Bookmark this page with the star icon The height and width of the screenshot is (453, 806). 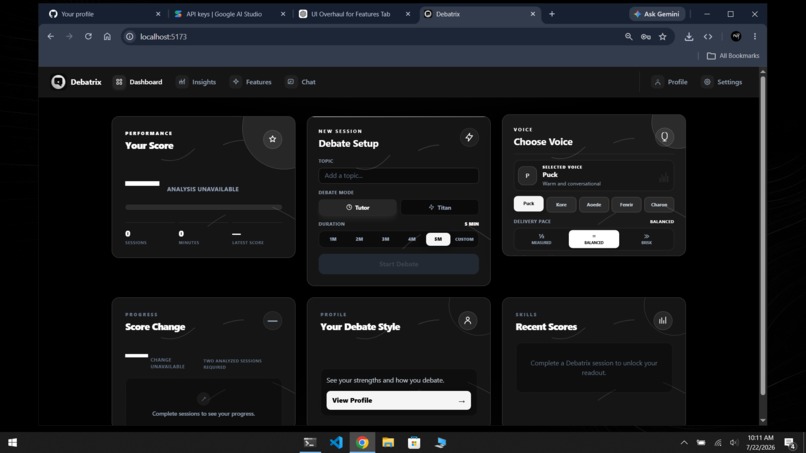pyautogui.click(x=663, y=37)
